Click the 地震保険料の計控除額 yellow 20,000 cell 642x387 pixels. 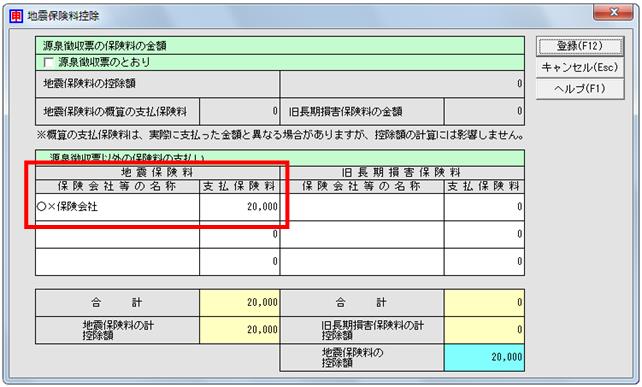pyautogui.click(x=240, y=330)
